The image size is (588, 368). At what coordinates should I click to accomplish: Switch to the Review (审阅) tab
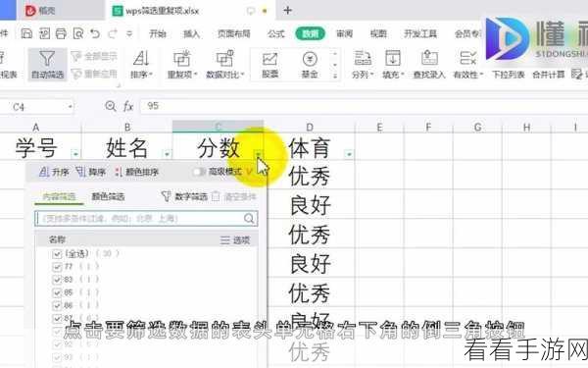click(344, 33)
